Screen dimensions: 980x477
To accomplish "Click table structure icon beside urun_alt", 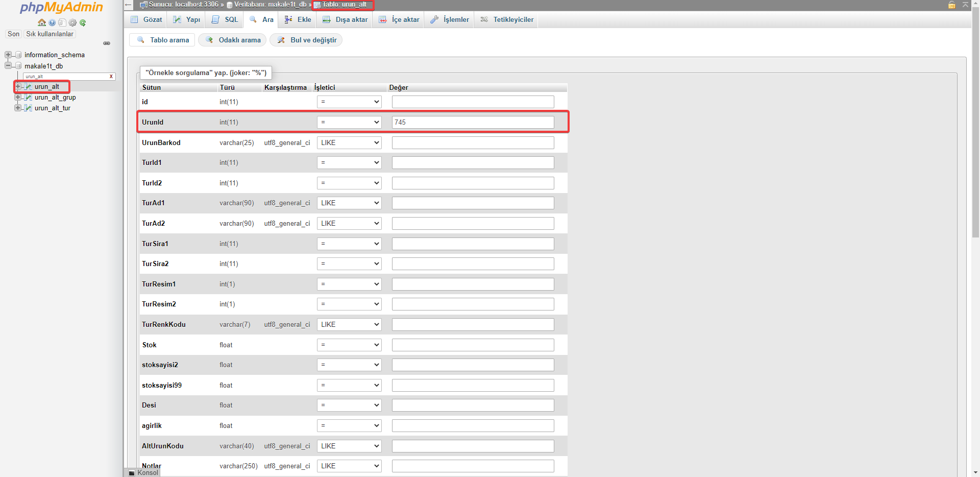I will pos(29,87).
